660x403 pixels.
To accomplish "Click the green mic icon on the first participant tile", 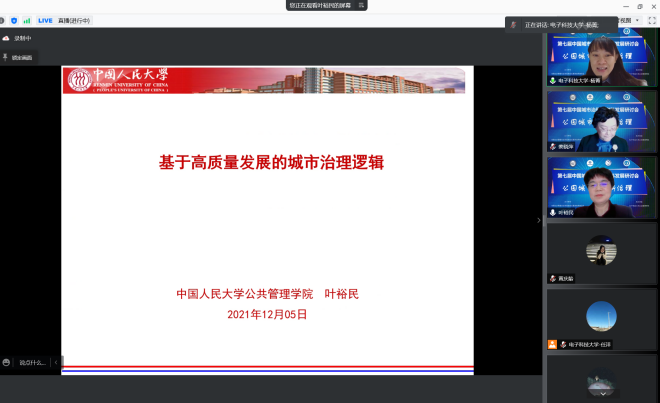I will point(553,80).
